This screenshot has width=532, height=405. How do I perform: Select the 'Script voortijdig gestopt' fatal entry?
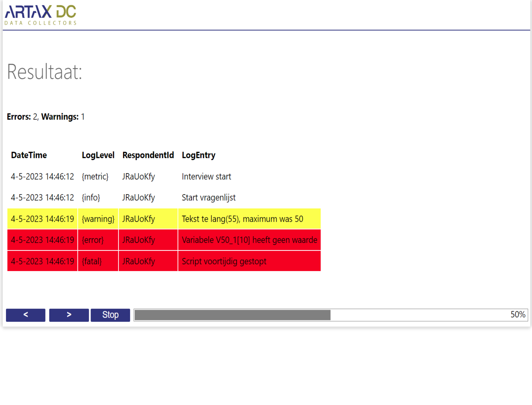point(224,262)
